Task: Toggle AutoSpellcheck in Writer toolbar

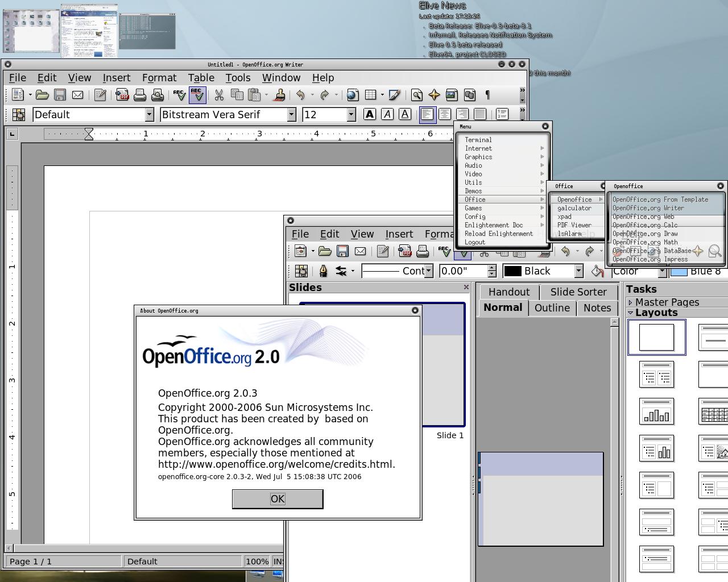Action: coord(197,95)
